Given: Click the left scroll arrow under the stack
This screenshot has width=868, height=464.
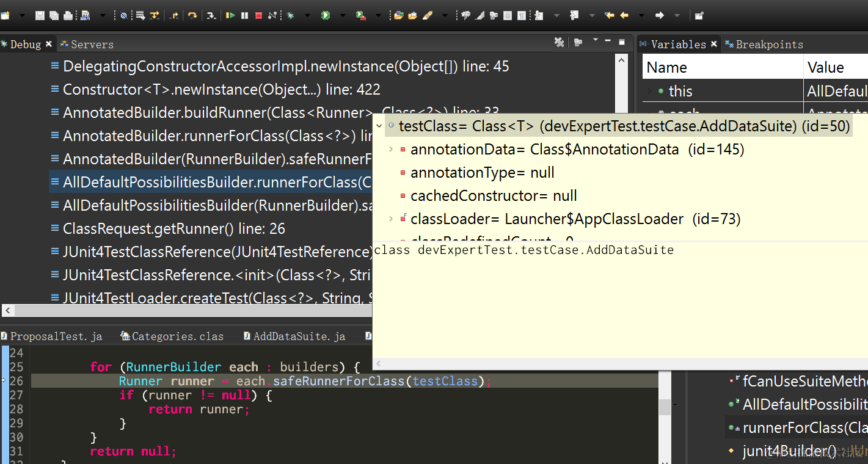Looking at the screenshot, I should tap(7, 311).
